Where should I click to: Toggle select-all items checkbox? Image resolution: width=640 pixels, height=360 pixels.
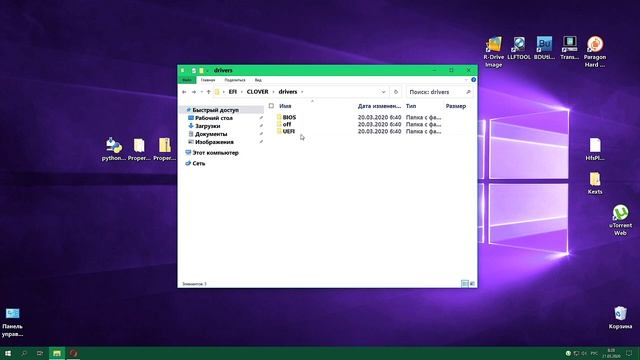coord(271,106)
